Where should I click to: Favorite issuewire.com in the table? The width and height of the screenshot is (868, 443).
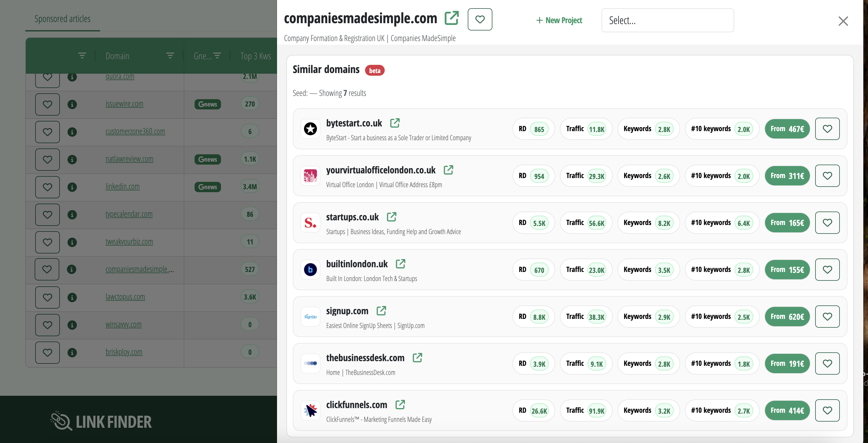click(x=48, y=104)
